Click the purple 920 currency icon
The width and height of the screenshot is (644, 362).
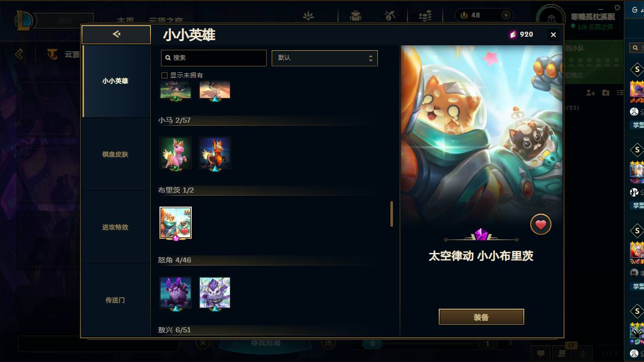(x=513, y=34)
